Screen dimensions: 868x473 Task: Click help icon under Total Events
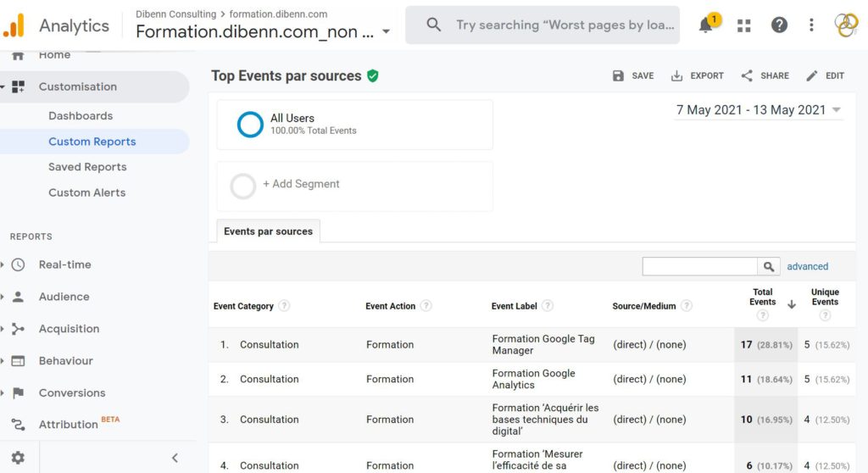[763, 315]
